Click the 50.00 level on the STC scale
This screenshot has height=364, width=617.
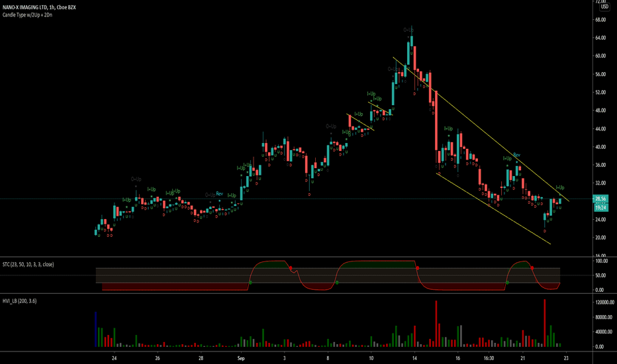coord(600,275)
